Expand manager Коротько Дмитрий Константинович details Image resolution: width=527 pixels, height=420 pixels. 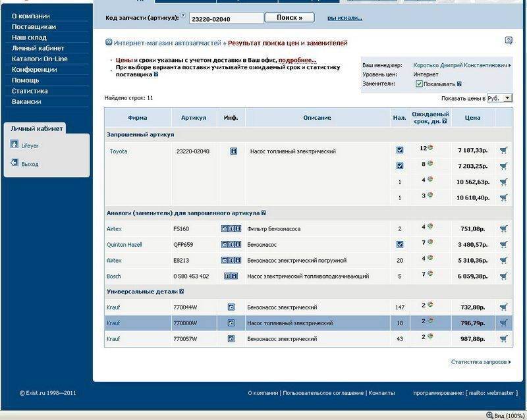coord(509,66)
